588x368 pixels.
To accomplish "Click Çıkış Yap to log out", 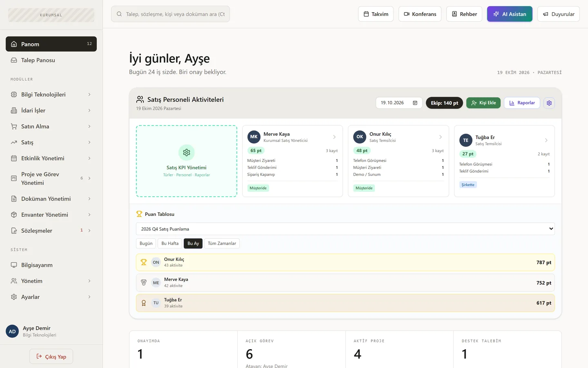I will [51, 357].
